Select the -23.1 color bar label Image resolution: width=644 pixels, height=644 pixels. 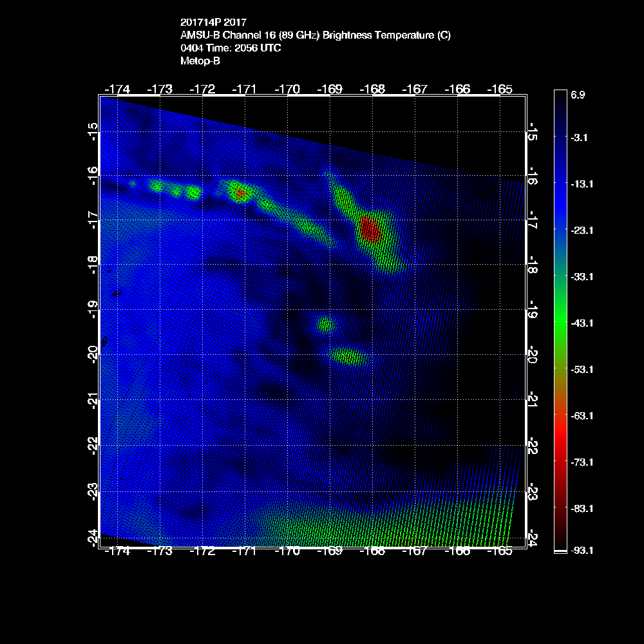point(580,230)
